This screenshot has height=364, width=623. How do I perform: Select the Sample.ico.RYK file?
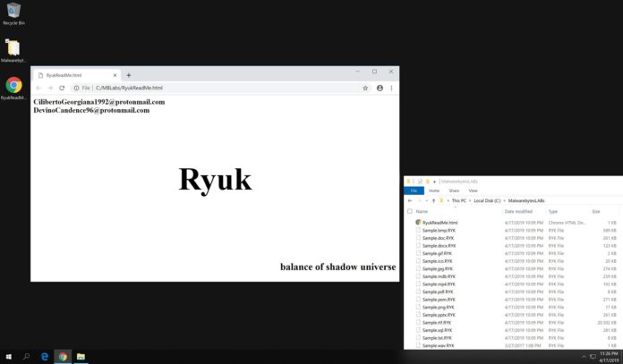point(437,261)
